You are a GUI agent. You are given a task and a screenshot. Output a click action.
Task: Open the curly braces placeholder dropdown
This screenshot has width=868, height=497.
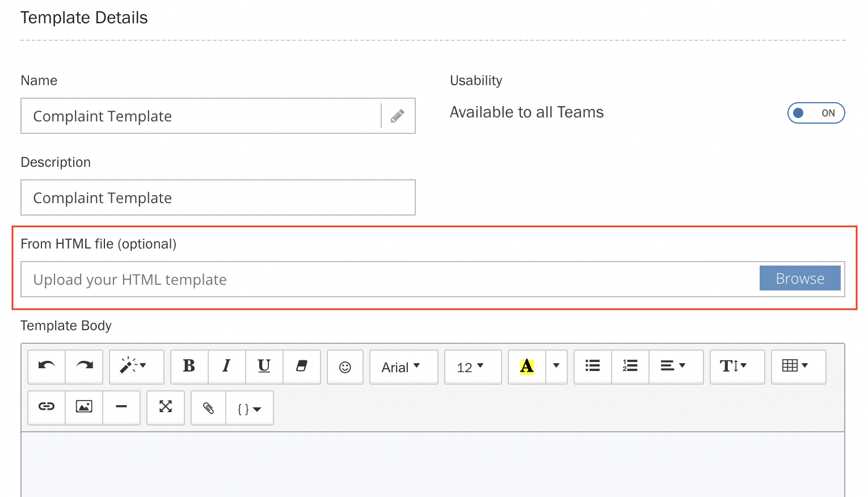tap(250, 408)
